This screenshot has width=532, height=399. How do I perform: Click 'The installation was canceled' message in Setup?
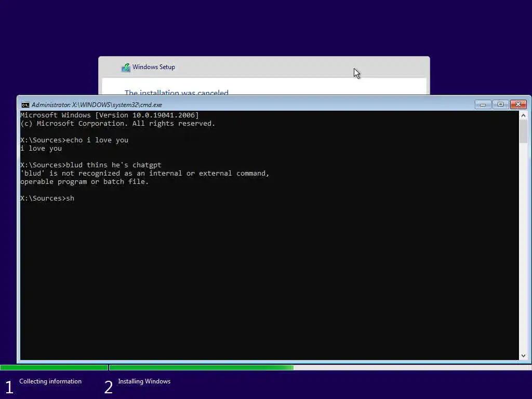click(177, 92)
